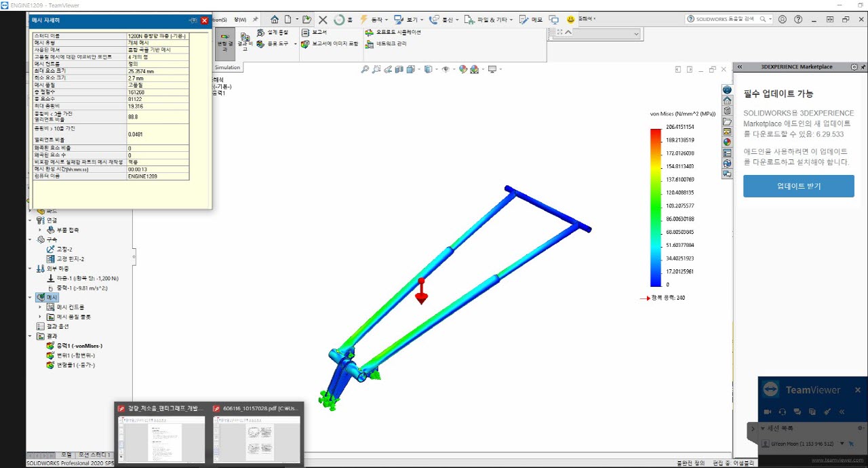The image size is (868, 468).
Task: Select the 변형률1 strain result plot
Action: (70, 365)
